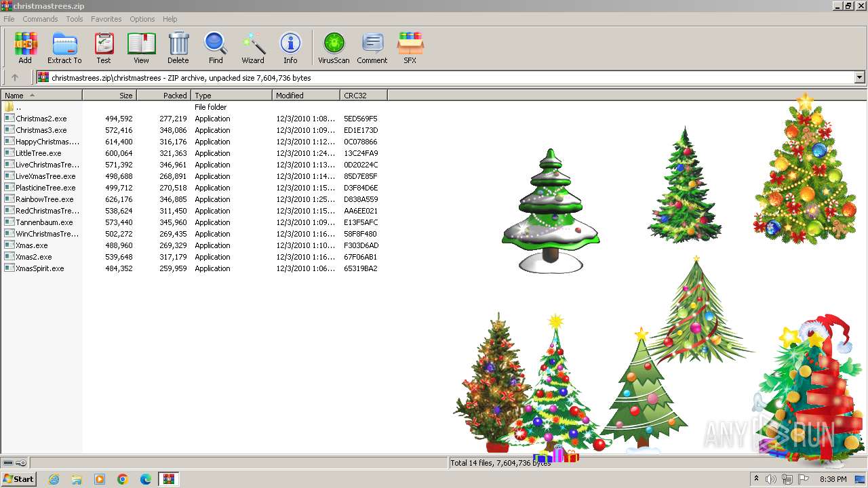Viewport: 868px width, 488px height.
Task: Open Internet Explorer from the taskbar
Action: pos(54,479)
